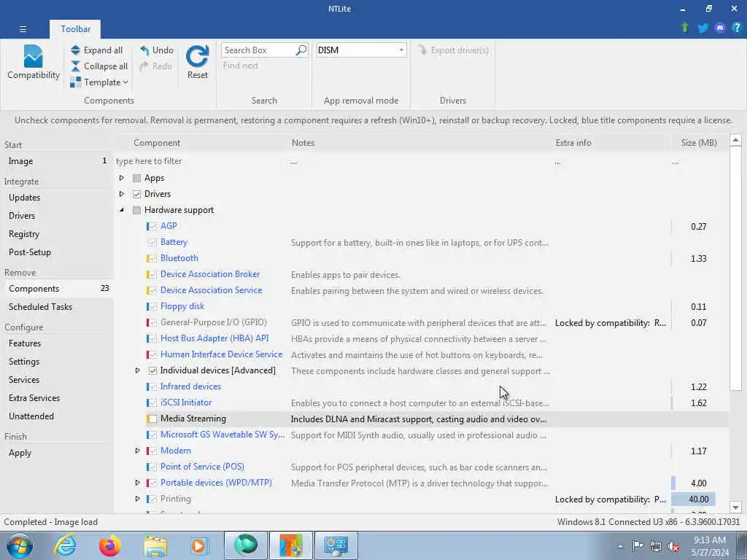Screen dimensions: 747x560
Task: Expand the Drivers tree node
Action: [x=122, y=194]
